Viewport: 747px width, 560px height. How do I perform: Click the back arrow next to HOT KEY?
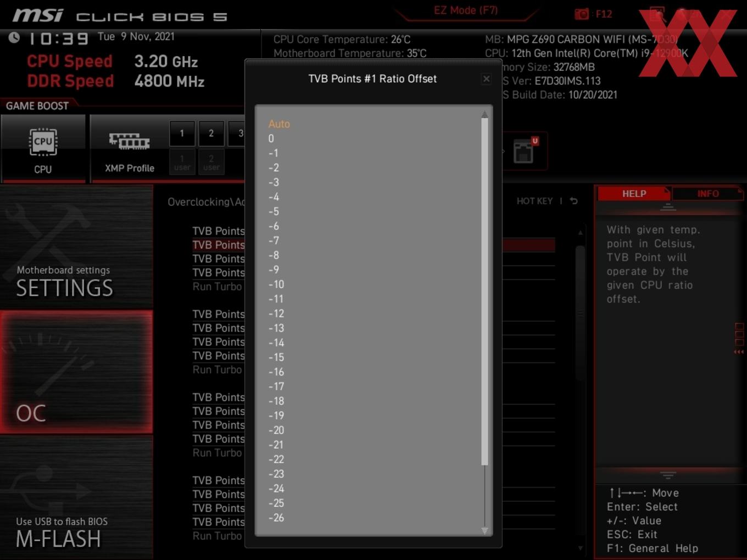[573, 201]
